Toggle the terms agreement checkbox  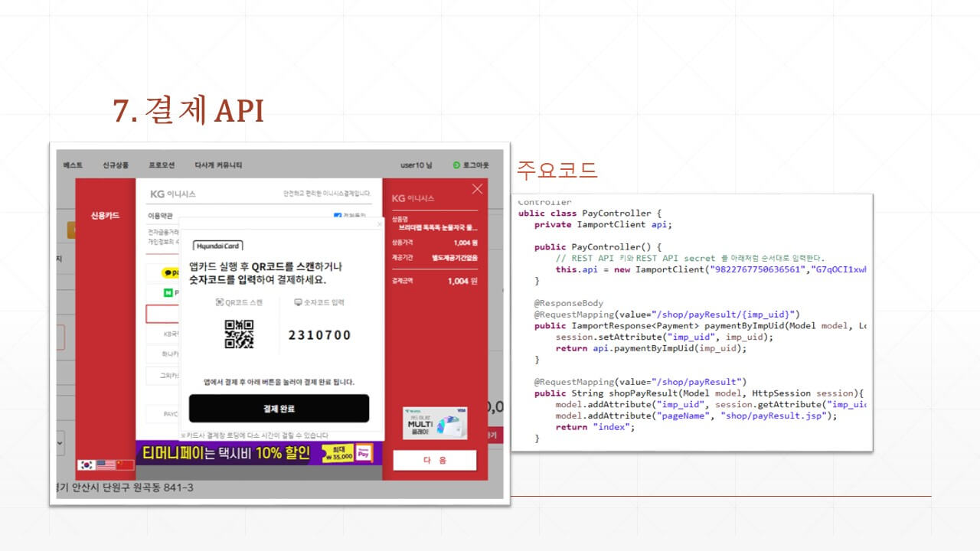coord(338,216)
